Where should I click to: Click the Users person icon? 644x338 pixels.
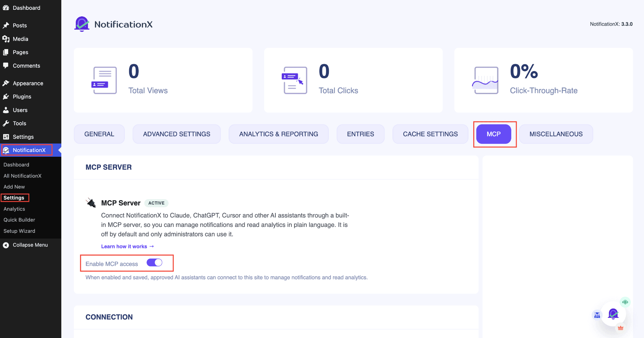click(x=6, y=110)
